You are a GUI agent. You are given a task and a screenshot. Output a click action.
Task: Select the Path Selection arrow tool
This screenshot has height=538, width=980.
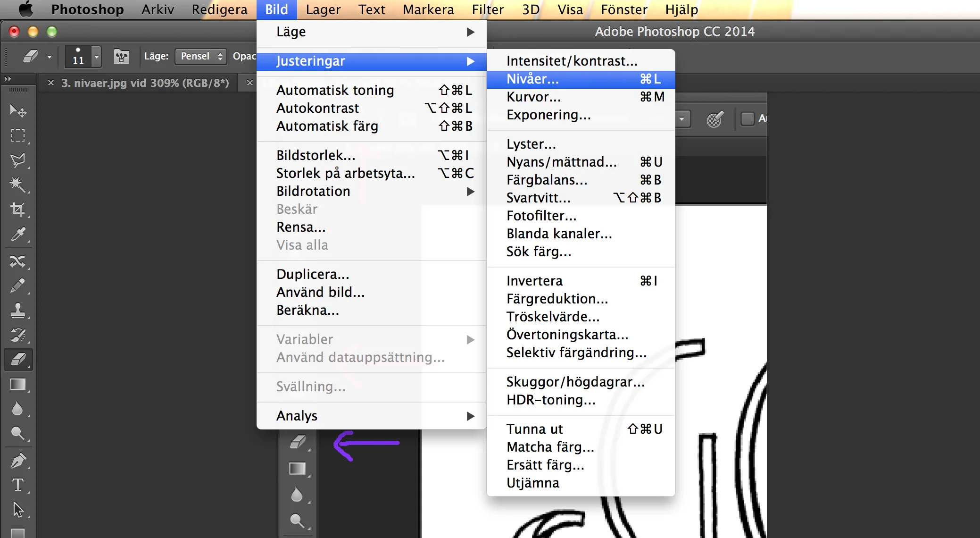click(x=18, y=510)
